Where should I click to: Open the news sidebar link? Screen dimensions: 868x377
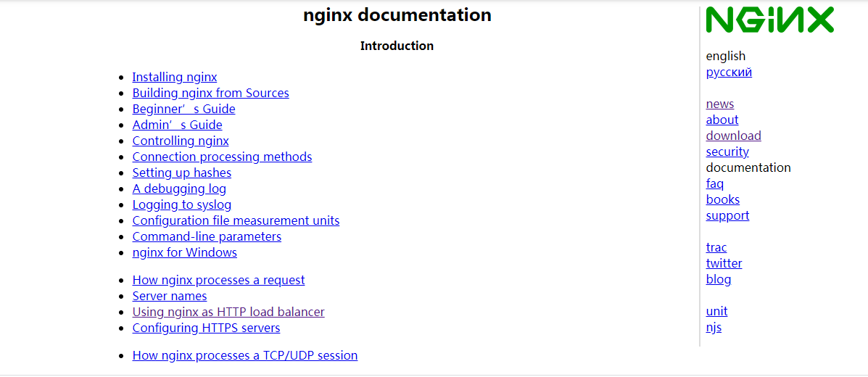click(719, 104)
